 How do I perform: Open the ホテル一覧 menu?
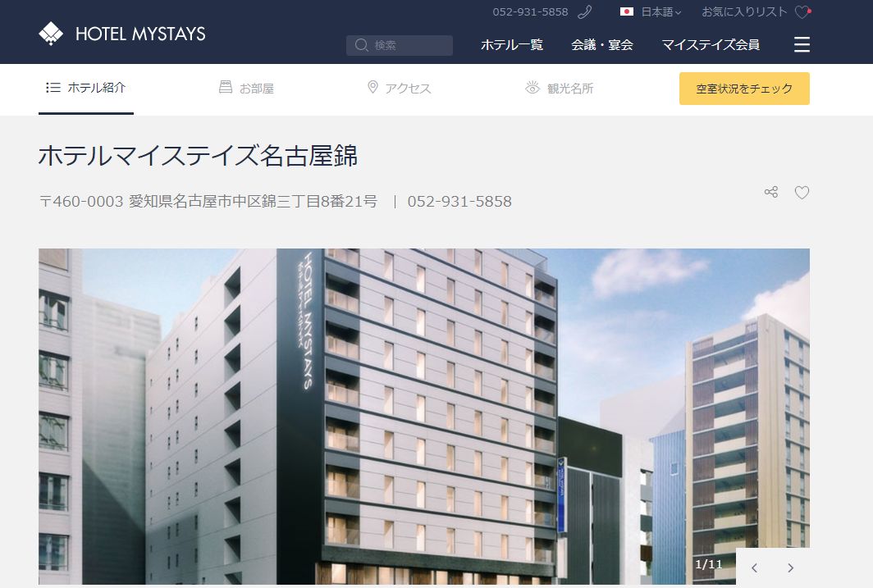tap(512, 44)
